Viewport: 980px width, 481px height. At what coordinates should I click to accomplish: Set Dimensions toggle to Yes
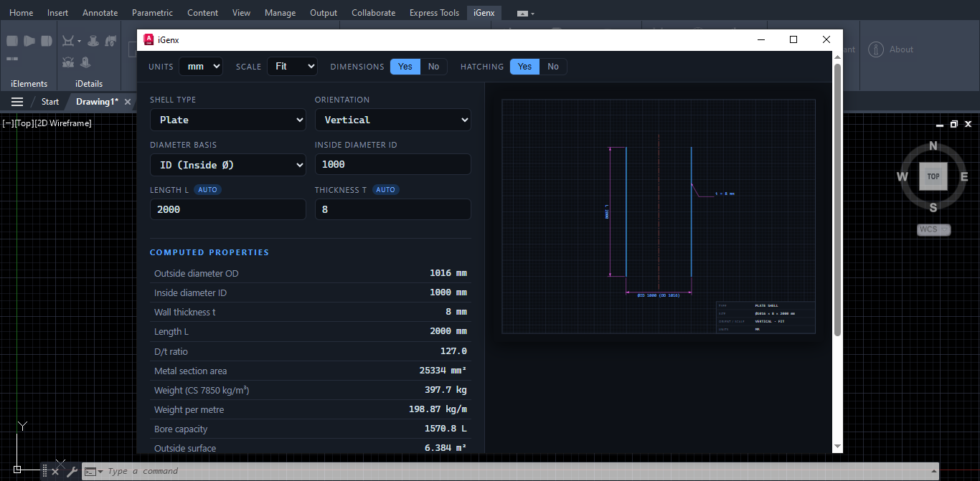click(405, 67)
